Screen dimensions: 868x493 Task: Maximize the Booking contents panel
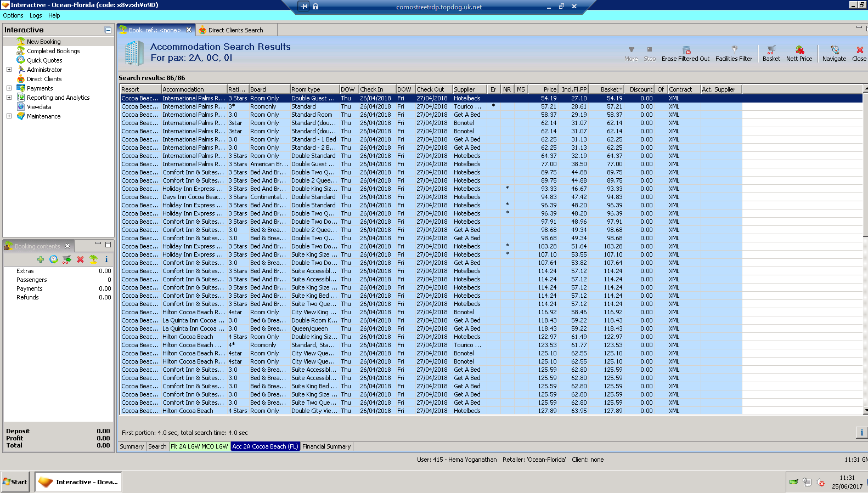[x=108, y=244]
